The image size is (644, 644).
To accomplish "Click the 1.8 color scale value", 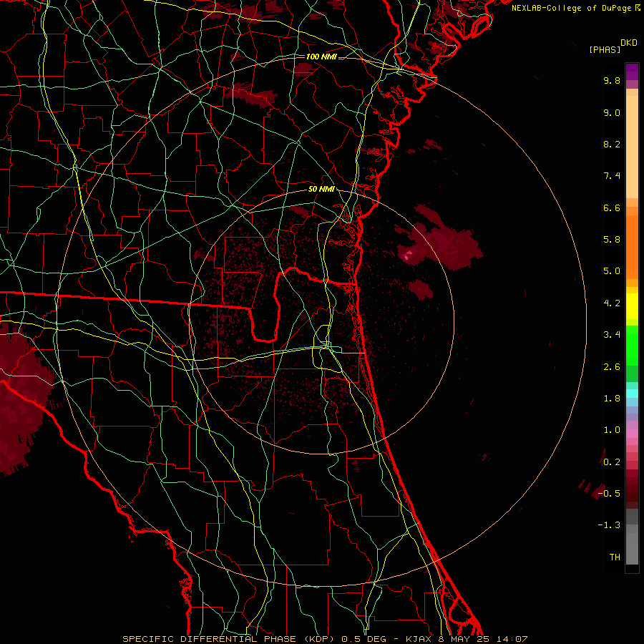I will click(612, 399).
